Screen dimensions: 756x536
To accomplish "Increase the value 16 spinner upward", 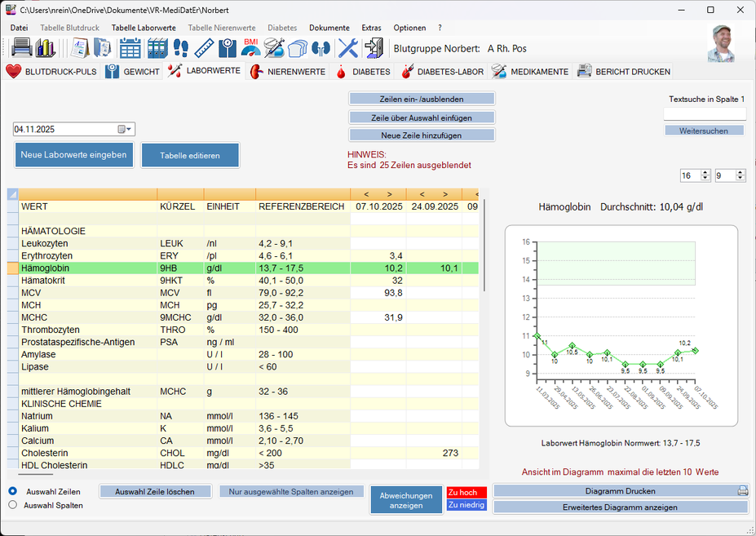I will pyautogui.click(x=706, y=172).
